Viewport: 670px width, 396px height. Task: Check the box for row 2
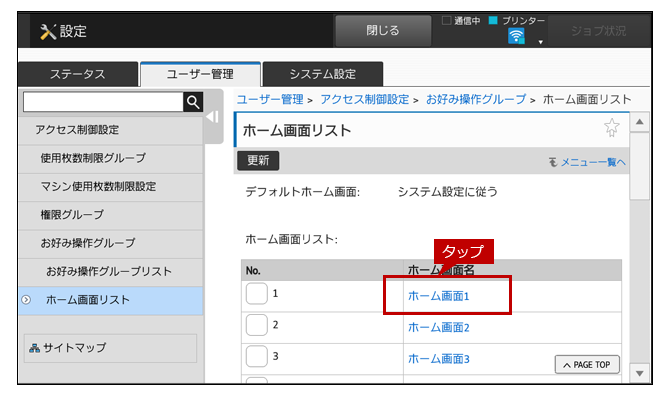[x=256, y=325]
